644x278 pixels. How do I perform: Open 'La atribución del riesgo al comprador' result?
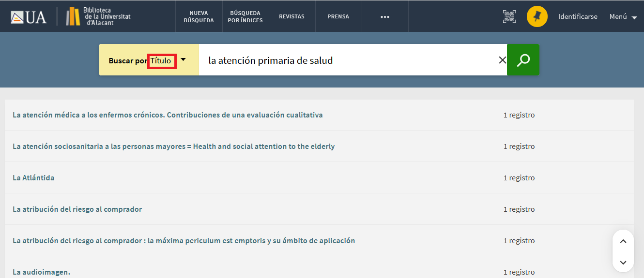[77, 209]
